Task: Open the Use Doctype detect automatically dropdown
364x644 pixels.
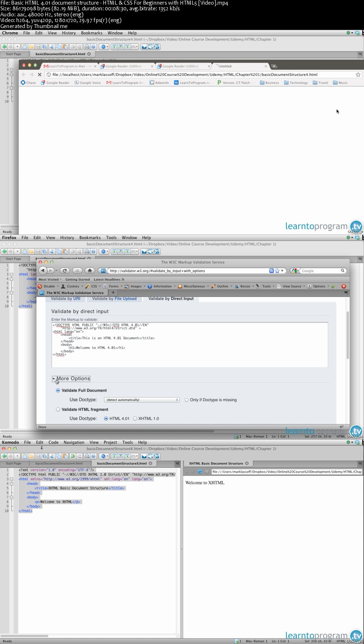Action: click(x=141, y=400)
